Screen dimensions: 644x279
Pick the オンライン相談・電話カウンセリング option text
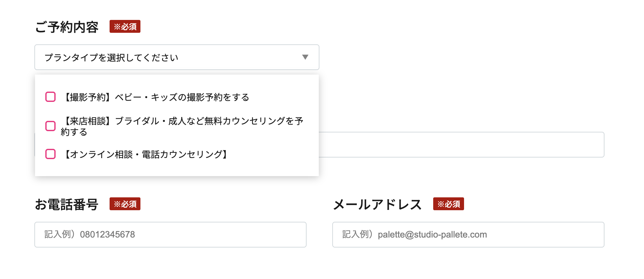point(146,155)
